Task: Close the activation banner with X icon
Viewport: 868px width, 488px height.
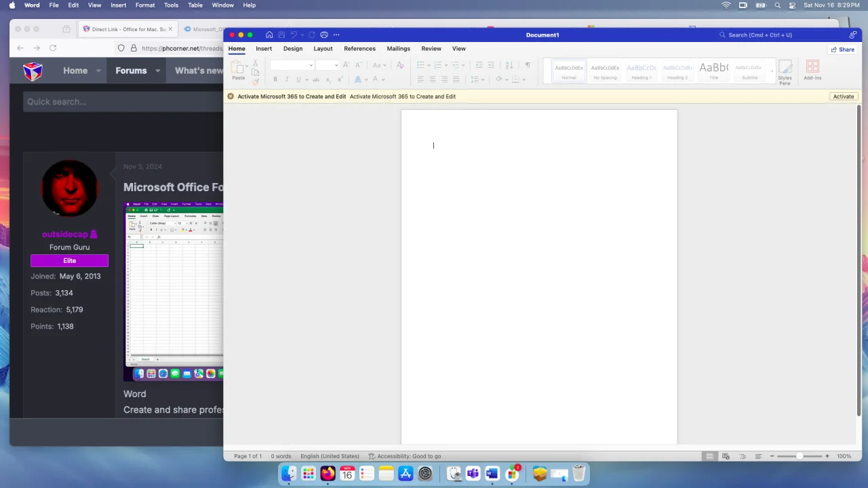Action: [x=231, y=96]
